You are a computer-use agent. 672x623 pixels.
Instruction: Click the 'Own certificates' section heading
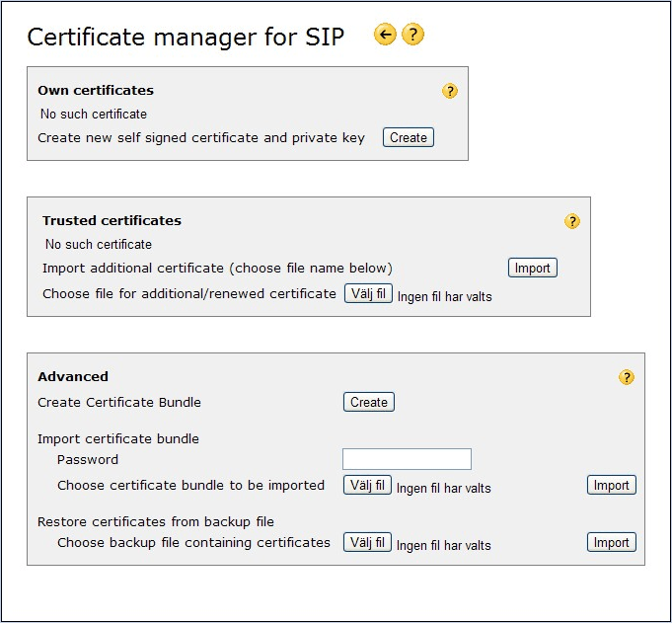coord(96,91)
